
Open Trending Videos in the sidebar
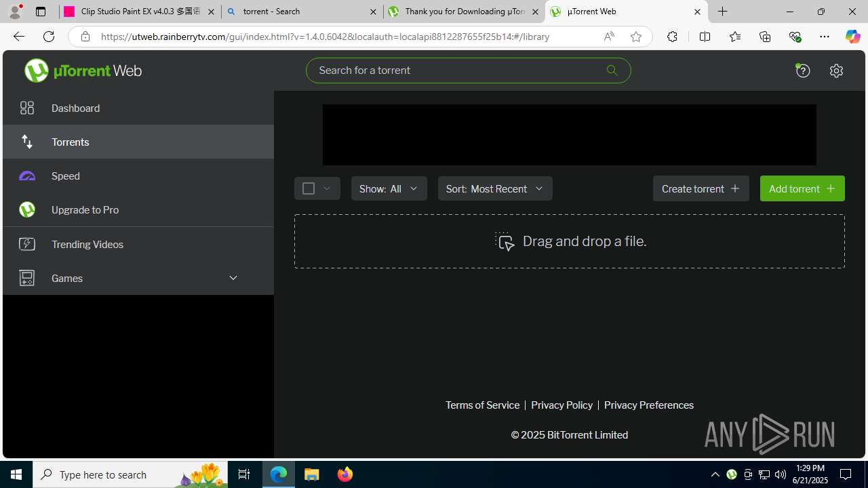pos(138,244)
